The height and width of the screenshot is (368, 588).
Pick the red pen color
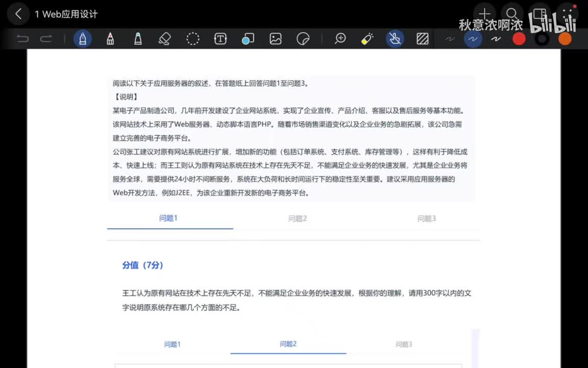click(x=519, y=39)
